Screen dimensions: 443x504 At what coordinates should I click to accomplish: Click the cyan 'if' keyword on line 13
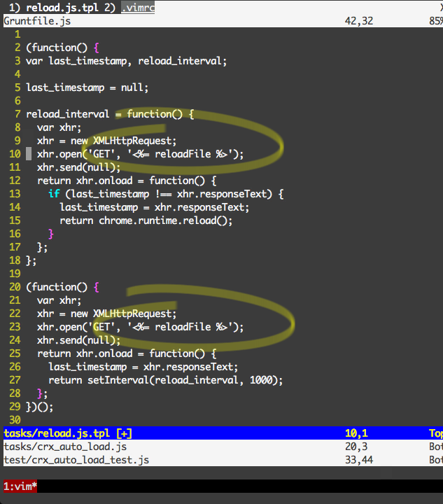[x=54, y=194]
